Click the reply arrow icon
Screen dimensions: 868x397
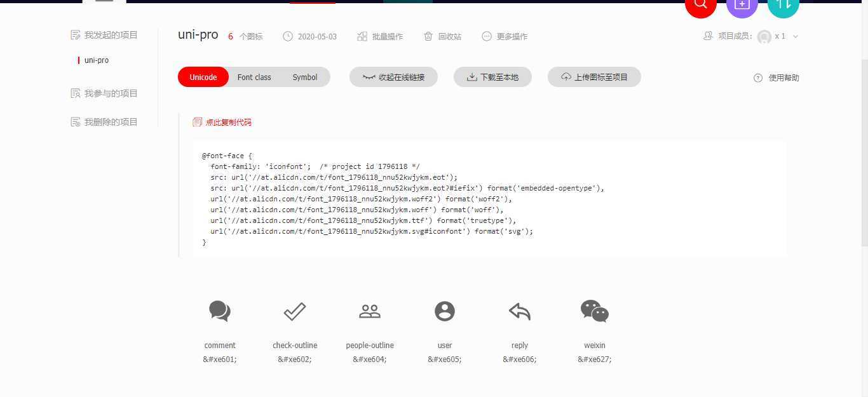[x=520, y=311]
